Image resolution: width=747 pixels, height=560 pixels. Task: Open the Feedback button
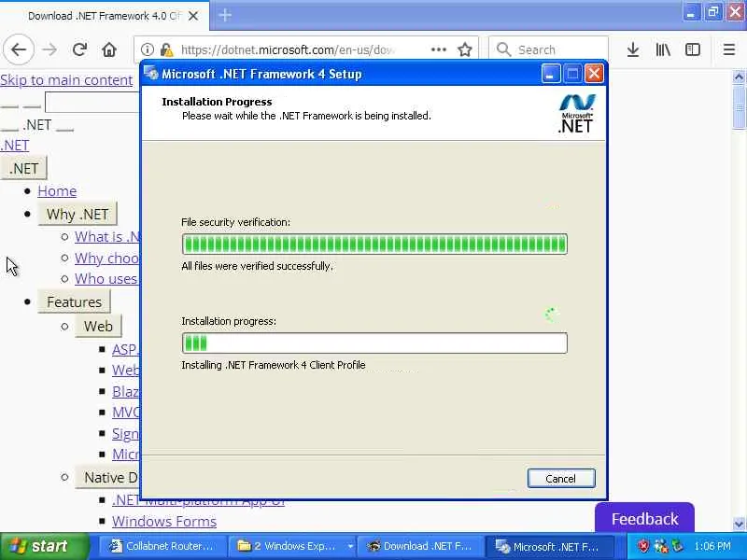point(644,518)
